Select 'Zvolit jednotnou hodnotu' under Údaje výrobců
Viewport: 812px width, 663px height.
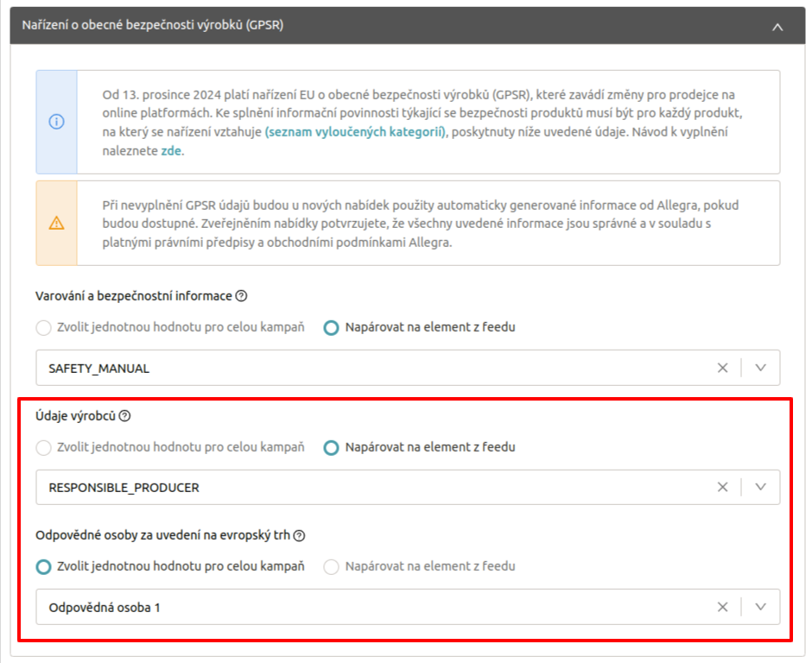coord(43,448)
